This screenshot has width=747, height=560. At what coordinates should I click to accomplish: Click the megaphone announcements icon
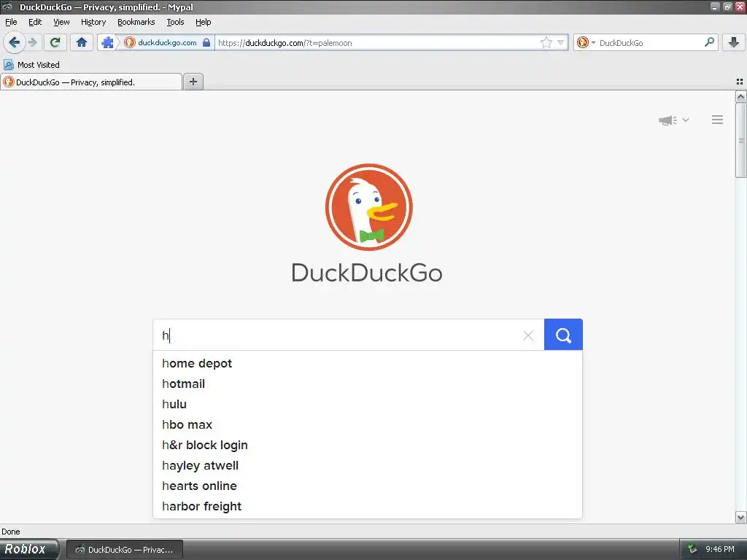point(667,120)
